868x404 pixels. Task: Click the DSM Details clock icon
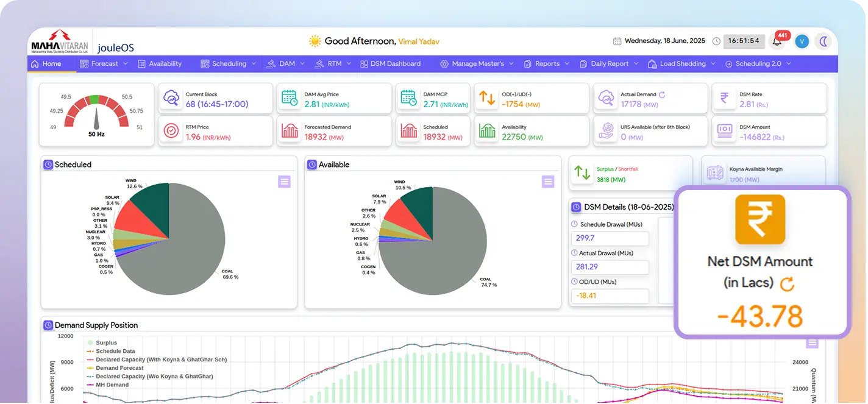pyautogui.click(x=576, y=207)
